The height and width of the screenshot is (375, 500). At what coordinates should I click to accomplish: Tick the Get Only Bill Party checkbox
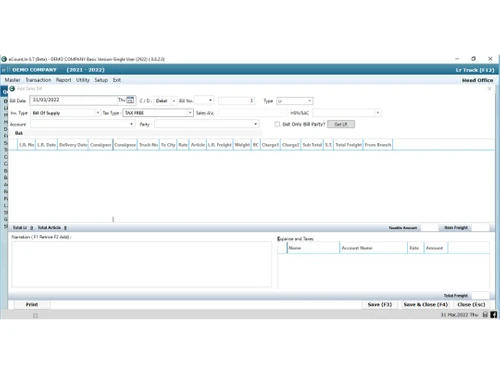(x=277, y=124)
